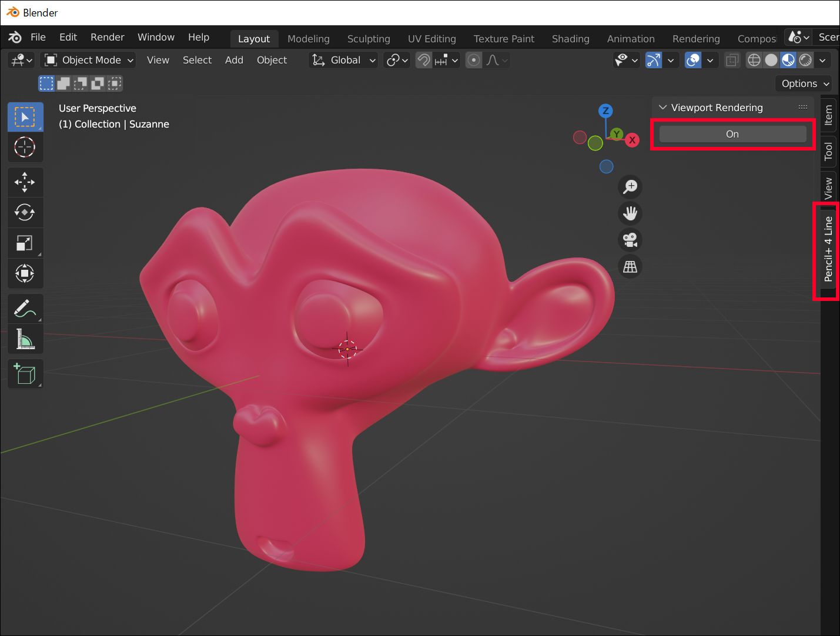Open the viewport View menu

tap(158, 60)
